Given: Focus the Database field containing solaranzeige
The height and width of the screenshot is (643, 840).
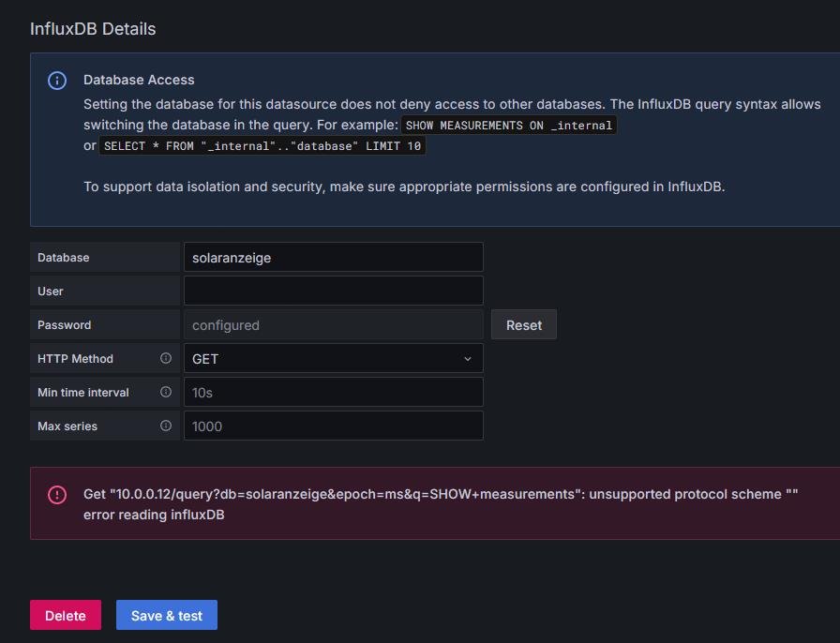Looking at the screenshot, I should pyautogui.click(x=333, y=257).
